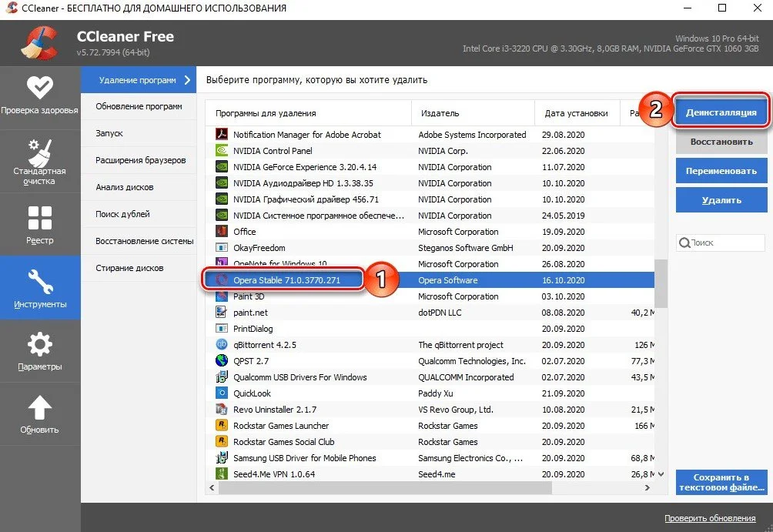Click the Revo Uninstaller 2.1.7 icon
773x532 pixels.
pyautogui.click(x=222, y=410)
